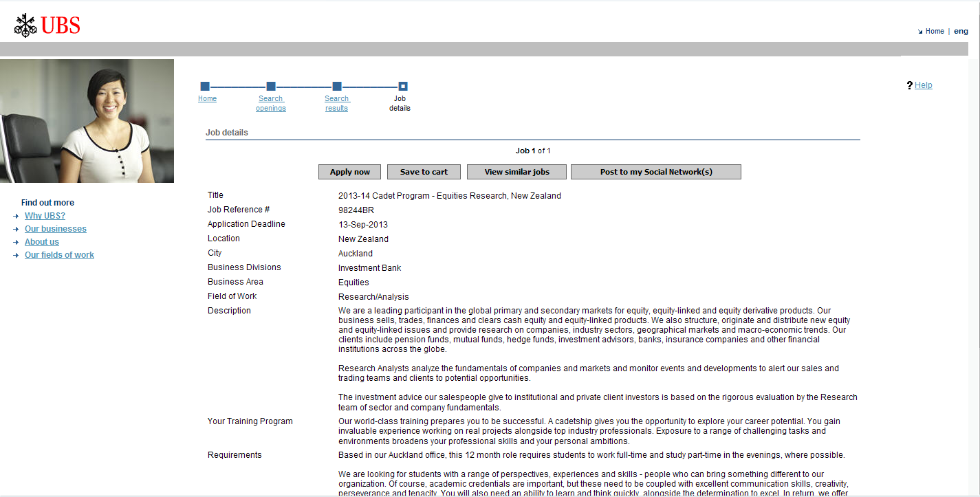Screen dimensions: 980x497
Task: Open the About us link
Action: pyautogui.click(x=42, y=242)
